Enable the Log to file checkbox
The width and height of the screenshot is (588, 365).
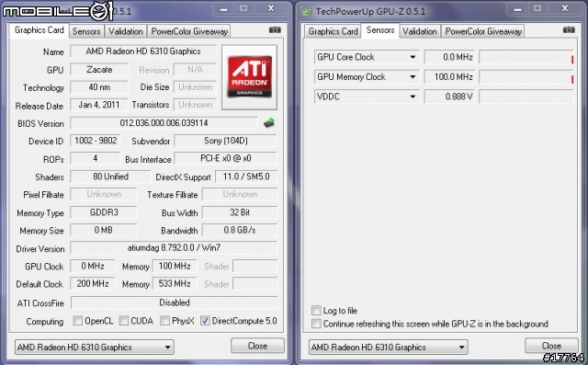pyautogui.click(x=316, y=310)
